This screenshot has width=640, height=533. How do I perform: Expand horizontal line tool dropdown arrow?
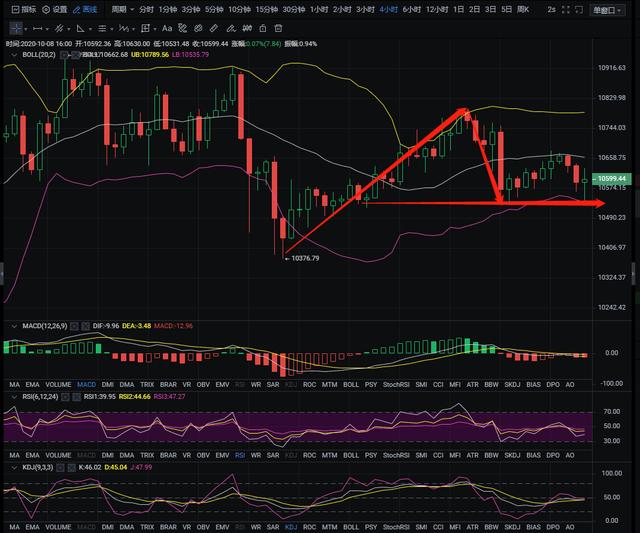(47, 29)
